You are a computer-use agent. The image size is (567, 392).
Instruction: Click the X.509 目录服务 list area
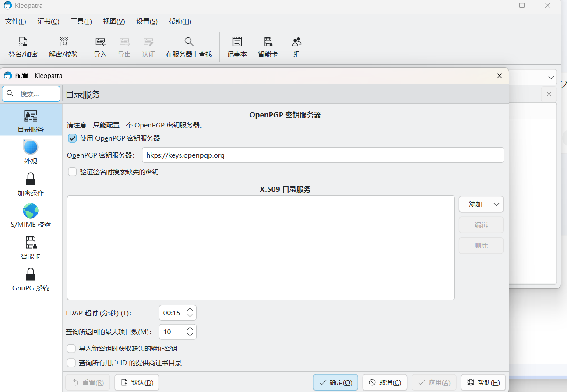pos(261,247)
